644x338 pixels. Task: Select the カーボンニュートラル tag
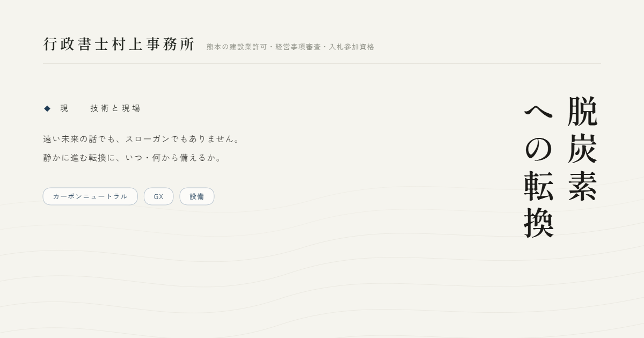(90, 196)
